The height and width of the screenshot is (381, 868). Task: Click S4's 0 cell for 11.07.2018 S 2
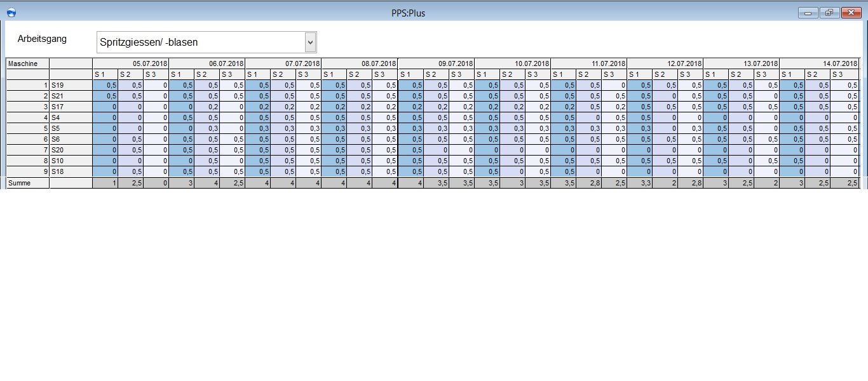coord(588,117)
